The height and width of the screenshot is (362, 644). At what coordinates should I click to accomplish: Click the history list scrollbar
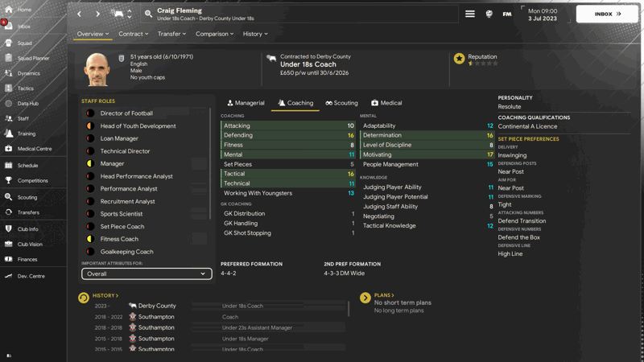click(x=349, y=309)
